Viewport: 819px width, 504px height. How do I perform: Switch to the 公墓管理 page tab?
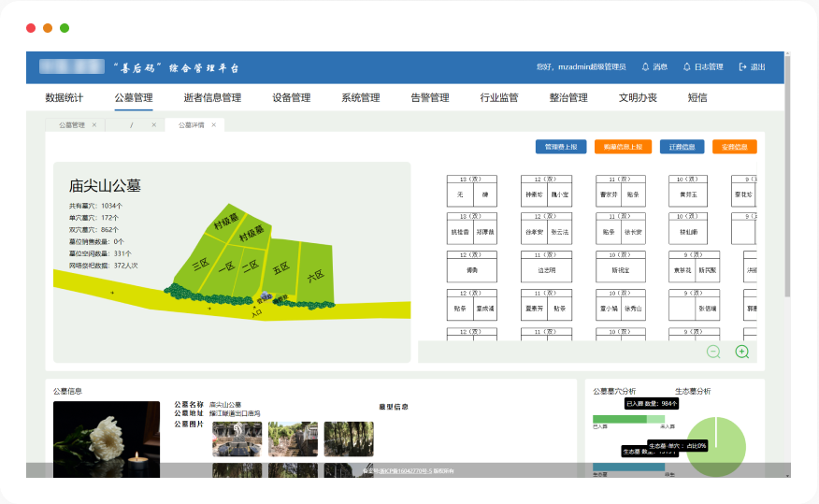[72, 124]
